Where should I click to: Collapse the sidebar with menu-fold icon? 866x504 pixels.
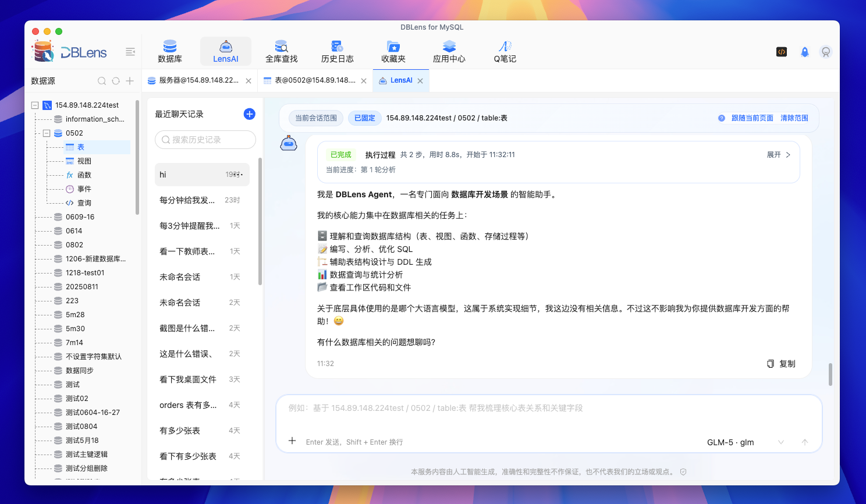(x=130, y=52)
